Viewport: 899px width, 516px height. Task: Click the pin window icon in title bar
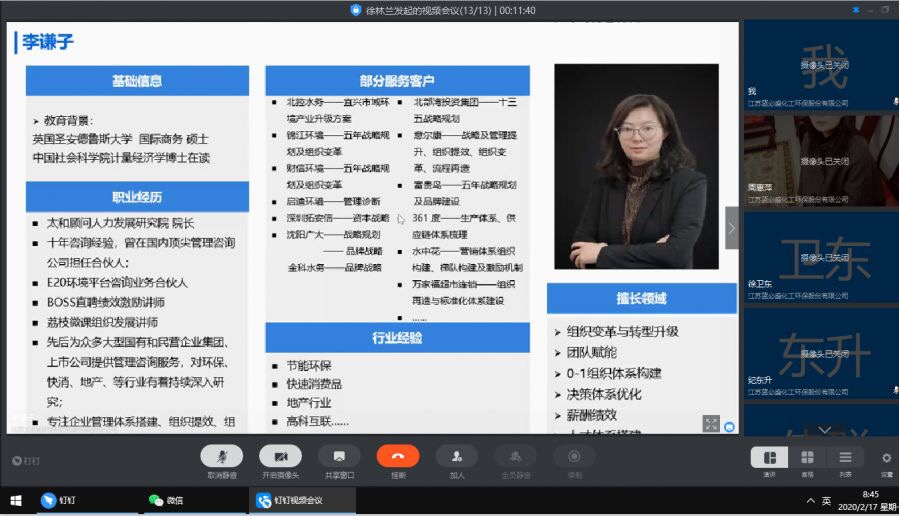pos(854,10)
